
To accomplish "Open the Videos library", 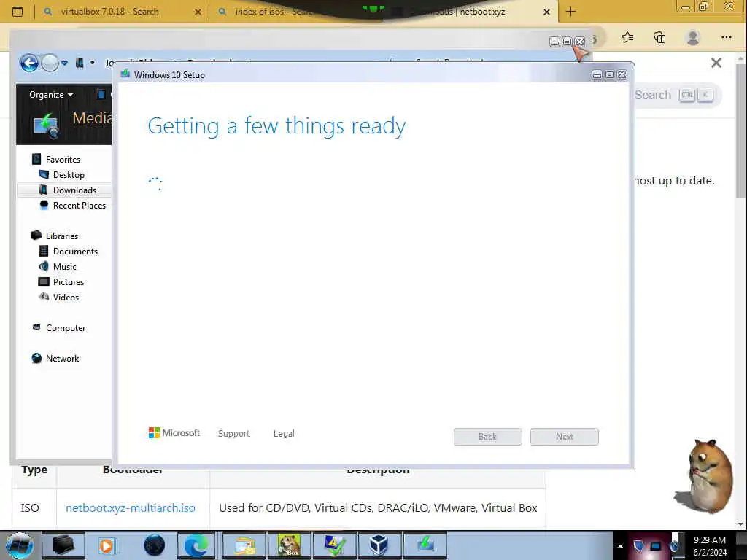I will point(66,297).
